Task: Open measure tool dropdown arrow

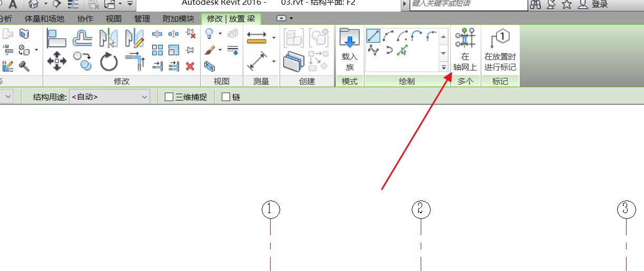Action: tap(273, 38)
